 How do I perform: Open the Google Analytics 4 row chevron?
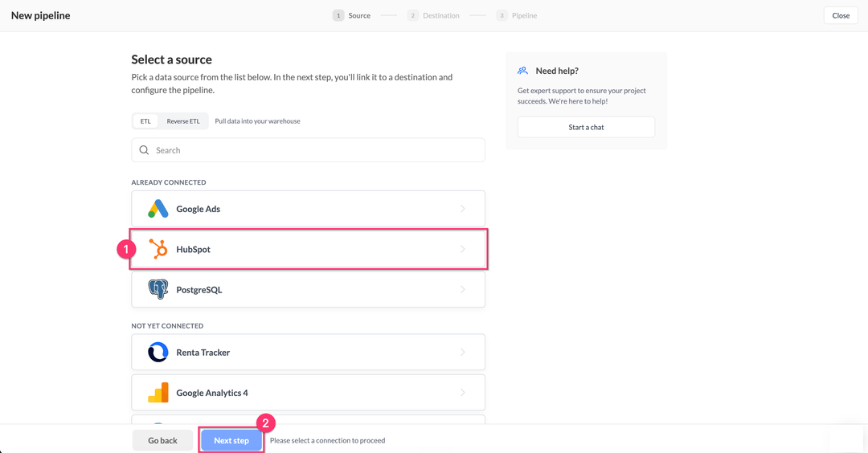(463, 392)
